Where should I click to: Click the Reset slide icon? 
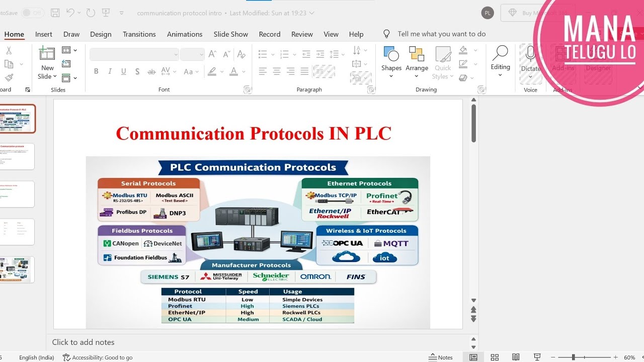[66, 64]
